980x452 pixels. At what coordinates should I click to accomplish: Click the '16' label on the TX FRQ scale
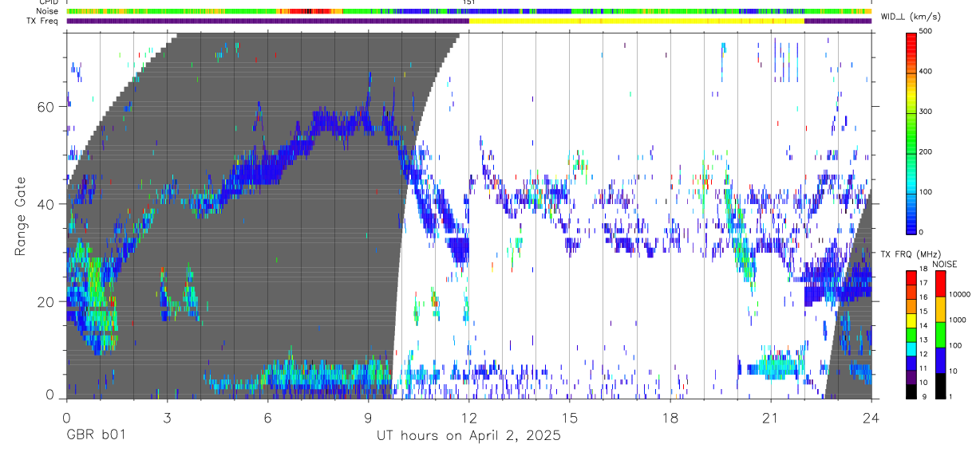[924, 299]
